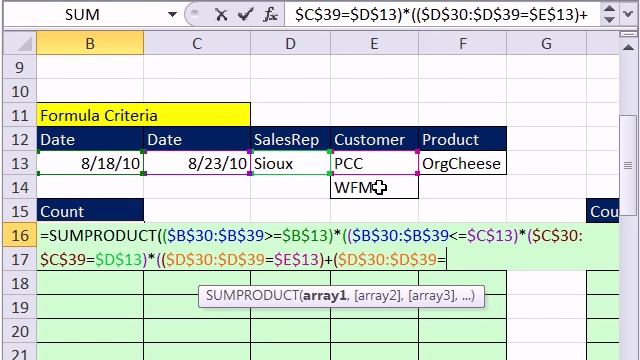
Task: Click the split box above the scrollbar
Action: coord(628,35)
